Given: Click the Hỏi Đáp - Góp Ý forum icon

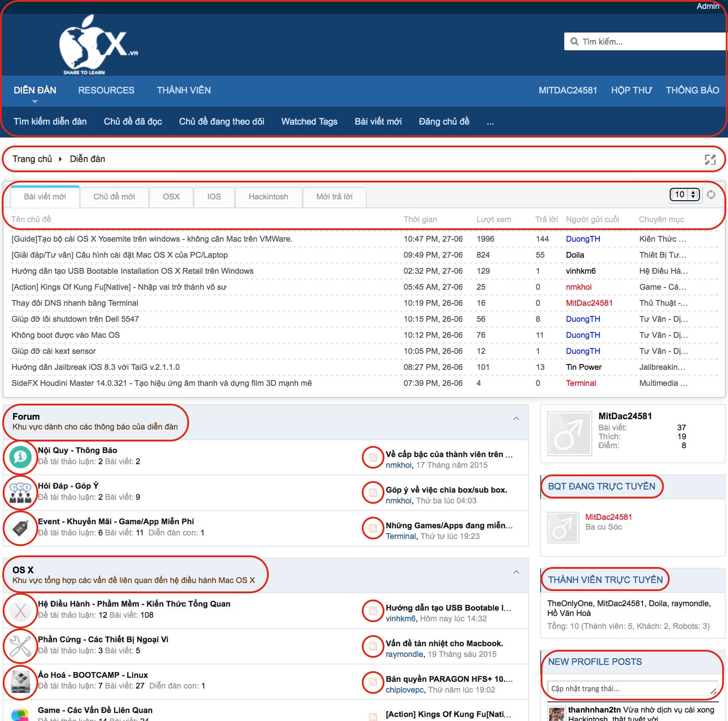Looking at the screenshot, I should pos(20,492).
